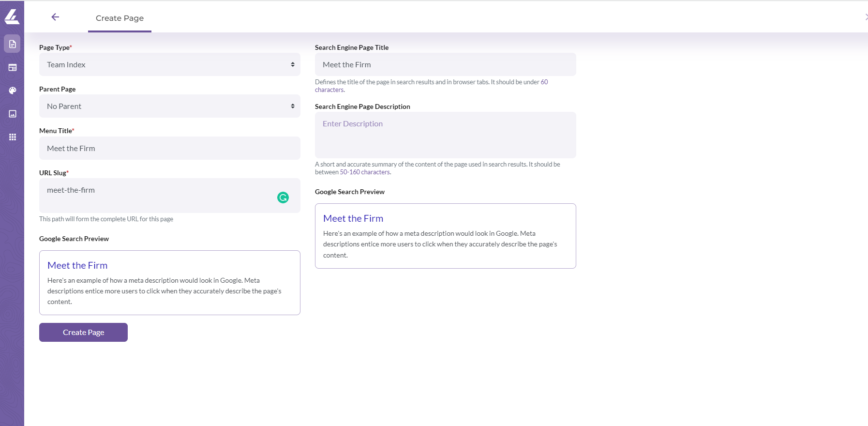868x426 pixels.
Task: Close the panel with top-right X
Action: 866,17
